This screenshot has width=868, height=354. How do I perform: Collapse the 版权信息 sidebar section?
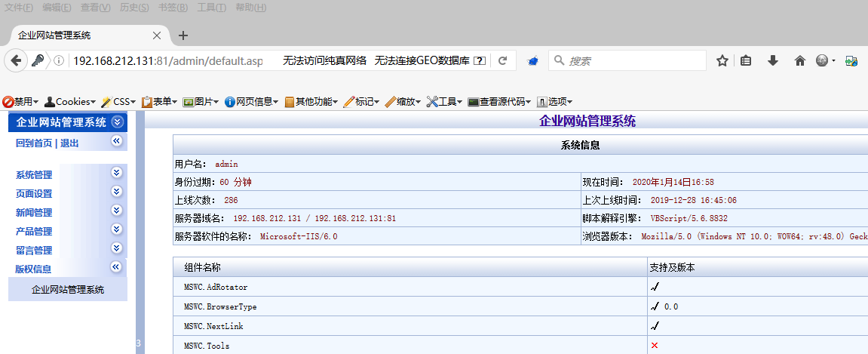(116, 267)
